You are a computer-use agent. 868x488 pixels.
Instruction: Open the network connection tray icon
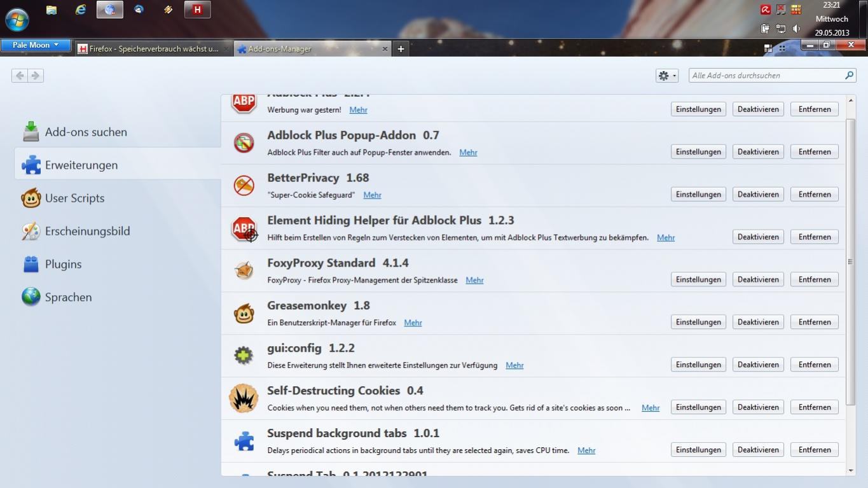tap(781, 29)
